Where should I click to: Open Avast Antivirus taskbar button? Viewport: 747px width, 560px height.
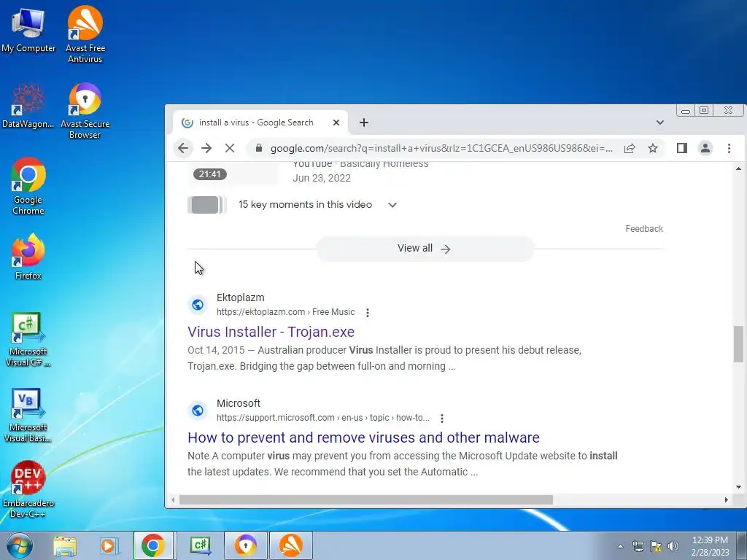(x=291, y=545)
